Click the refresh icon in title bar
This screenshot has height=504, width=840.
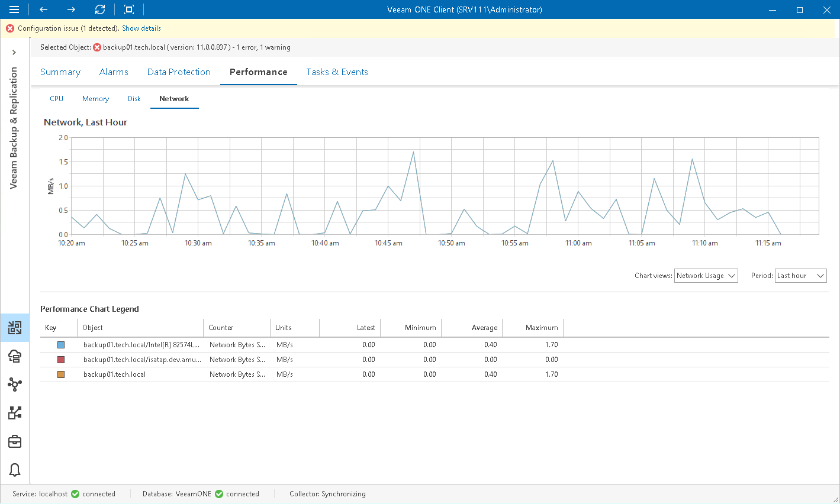[100, 9]
